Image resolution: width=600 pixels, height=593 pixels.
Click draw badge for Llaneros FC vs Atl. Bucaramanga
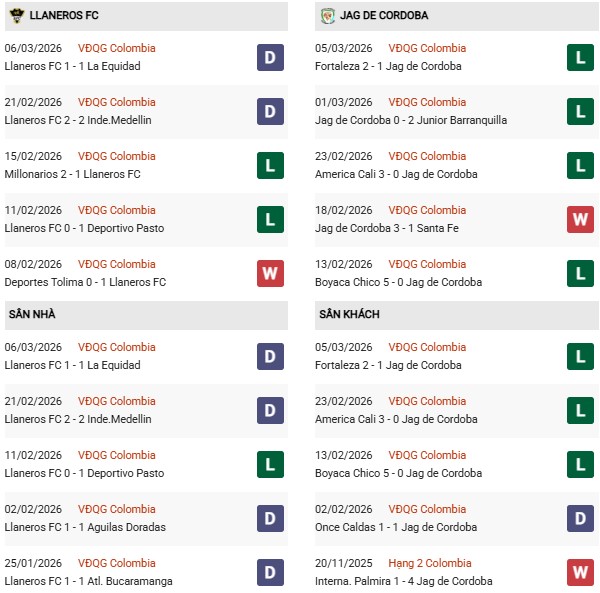click(270, 572)
